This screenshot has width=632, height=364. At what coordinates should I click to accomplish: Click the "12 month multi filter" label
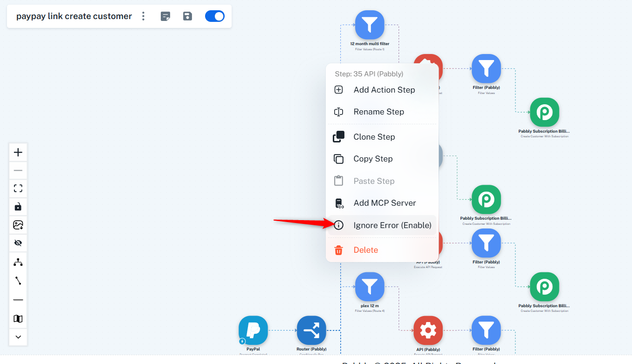point(370,44)
